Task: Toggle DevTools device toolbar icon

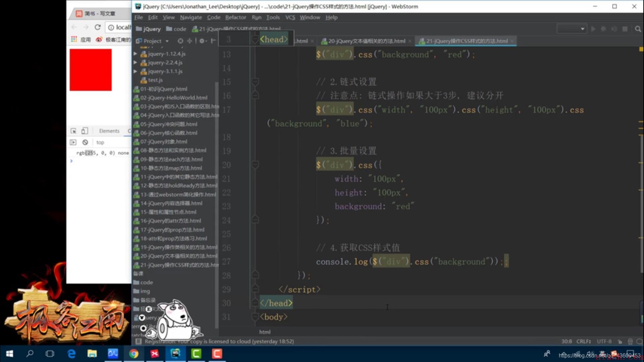Action: 85,131
